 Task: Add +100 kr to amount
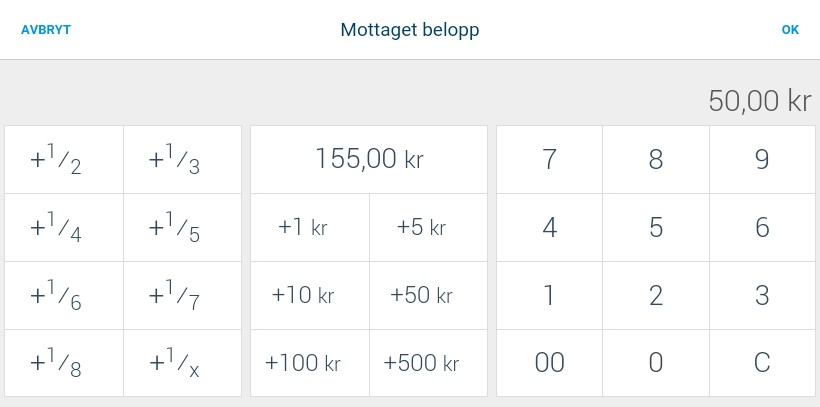310,363
